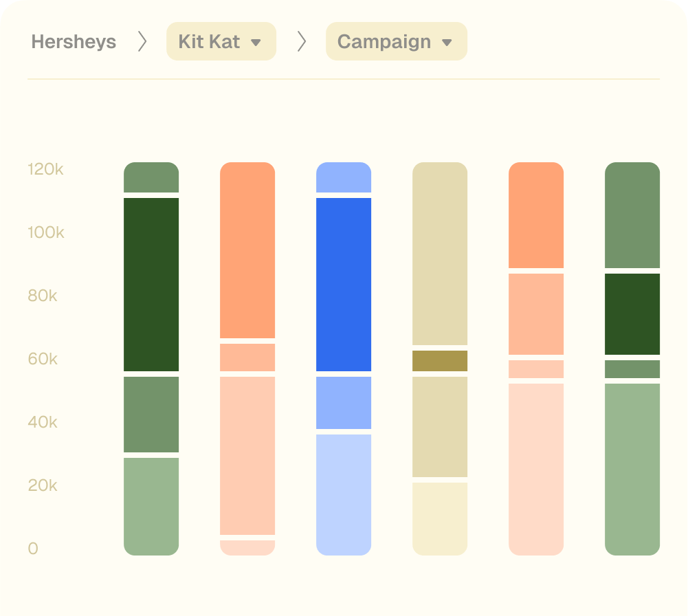
Task: Open the Campaign dropdown
Action: [396, 41]
